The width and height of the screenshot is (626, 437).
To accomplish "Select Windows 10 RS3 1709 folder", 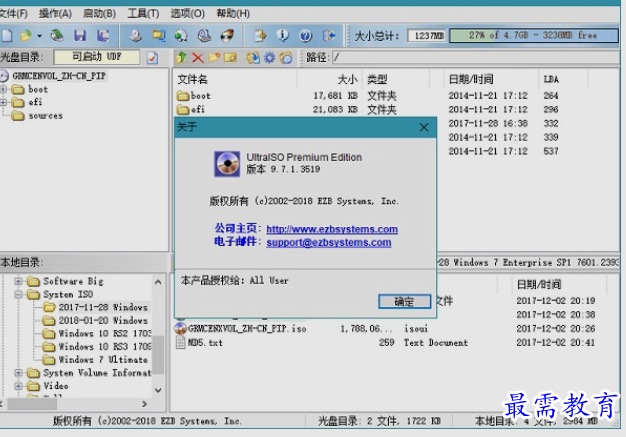I will click(105, 346).
